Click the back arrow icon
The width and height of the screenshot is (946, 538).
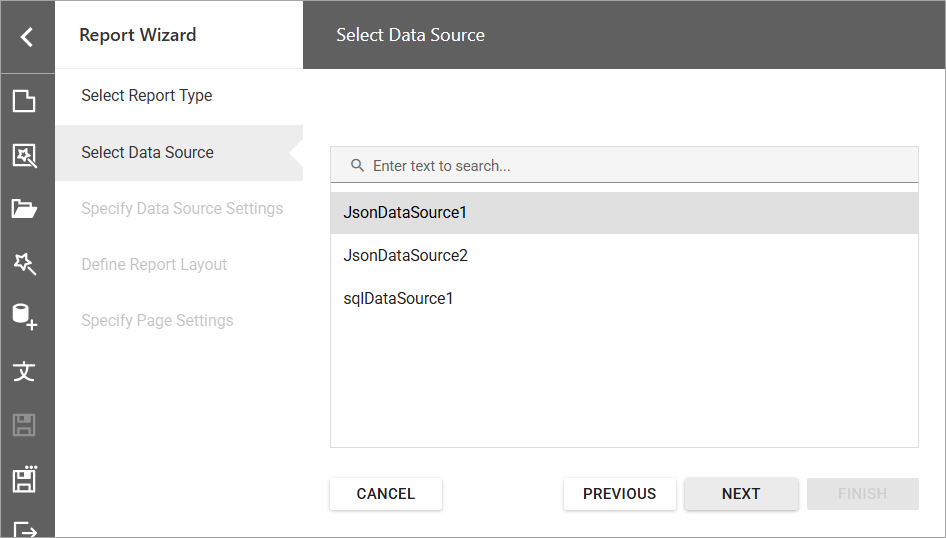(27, 37)
